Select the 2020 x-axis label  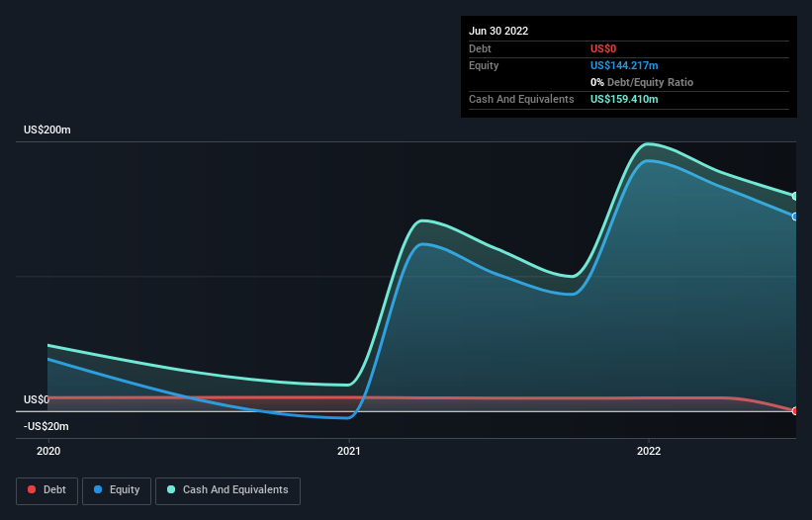point(48,451)
